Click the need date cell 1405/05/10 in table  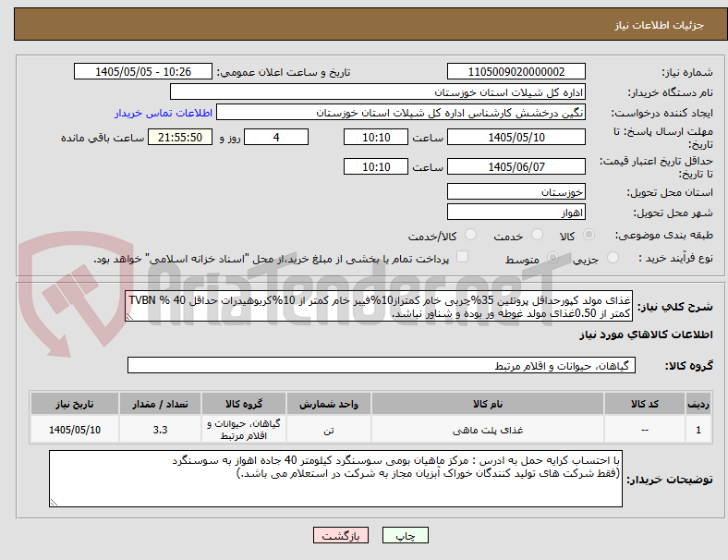[x=75, y=430]
